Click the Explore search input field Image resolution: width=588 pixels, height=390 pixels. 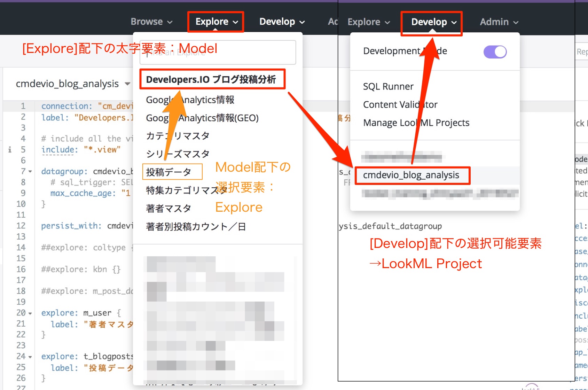218,52
